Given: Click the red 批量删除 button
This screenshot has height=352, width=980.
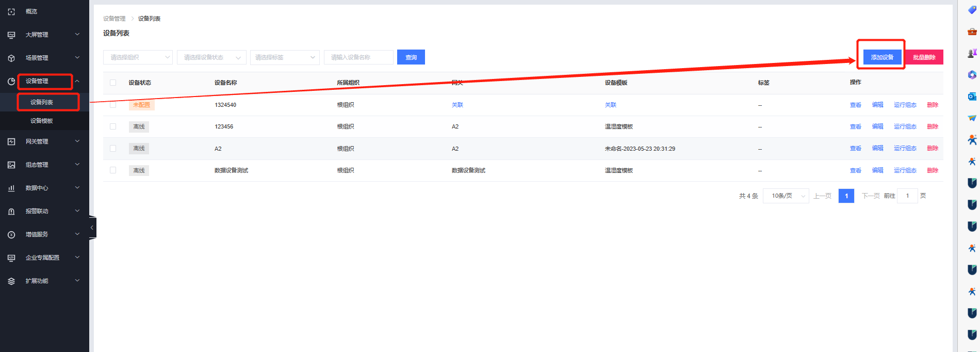Looking at the screenshot, I should tap(924, 57).
